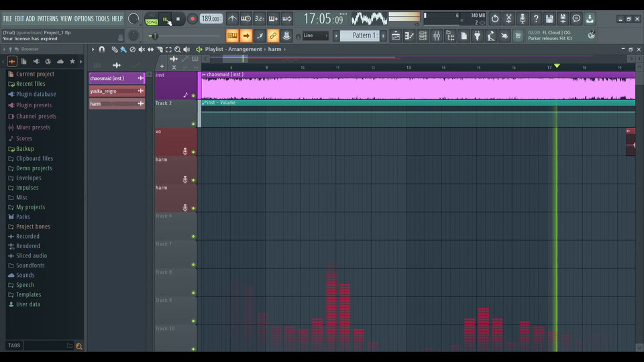Select the Slip tool in Playlist
Image resolution: width=644 pixels, height=362 pixels.
(x=150, y=49)
